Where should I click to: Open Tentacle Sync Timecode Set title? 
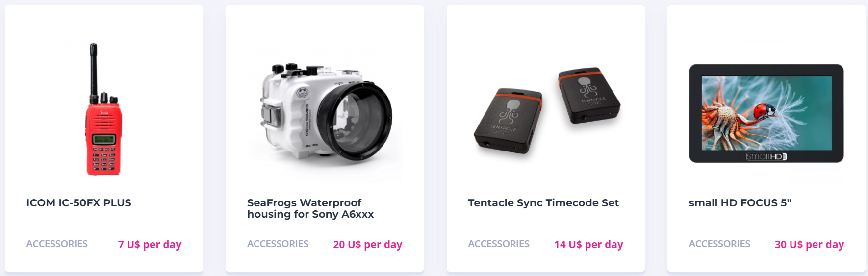click(543, 203)
